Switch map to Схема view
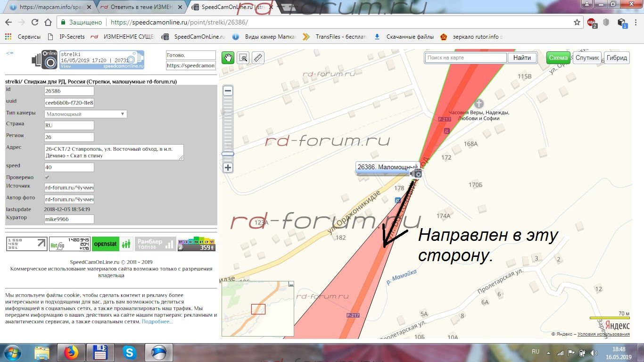The height and width of the screenshot is (362, 644). coord(558,58)
